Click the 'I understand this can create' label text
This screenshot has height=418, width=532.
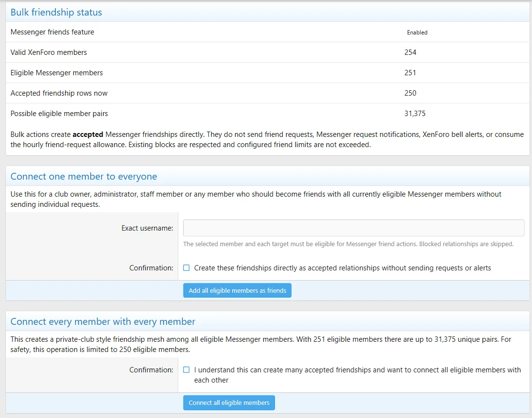357,375
